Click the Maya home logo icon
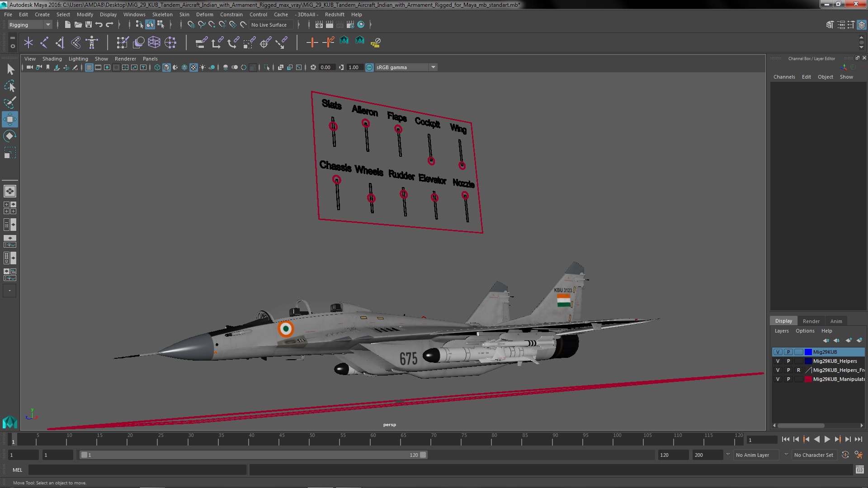The width and height of the screenshot is (868, 488). click(x=10, y=422)
